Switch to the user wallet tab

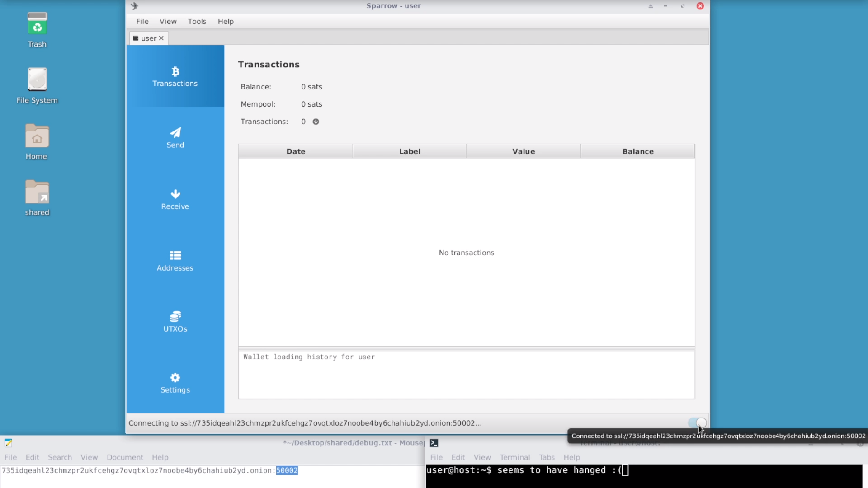[148, 38]
